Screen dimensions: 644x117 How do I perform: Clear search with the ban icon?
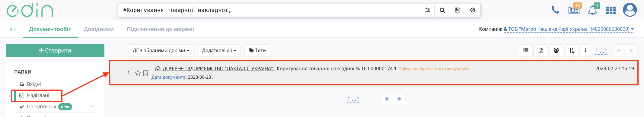point(473,10)
